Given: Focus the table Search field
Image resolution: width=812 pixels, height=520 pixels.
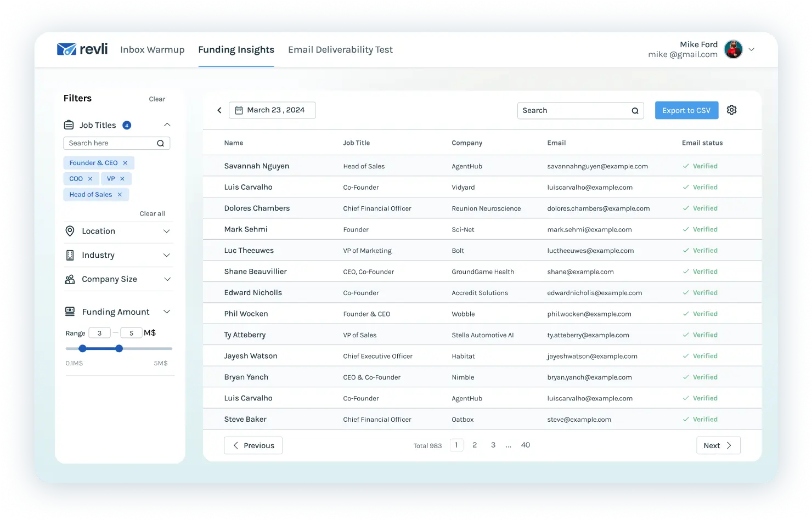Looking at the screenshot, I should pyautogui.click(x=580, y=110).
